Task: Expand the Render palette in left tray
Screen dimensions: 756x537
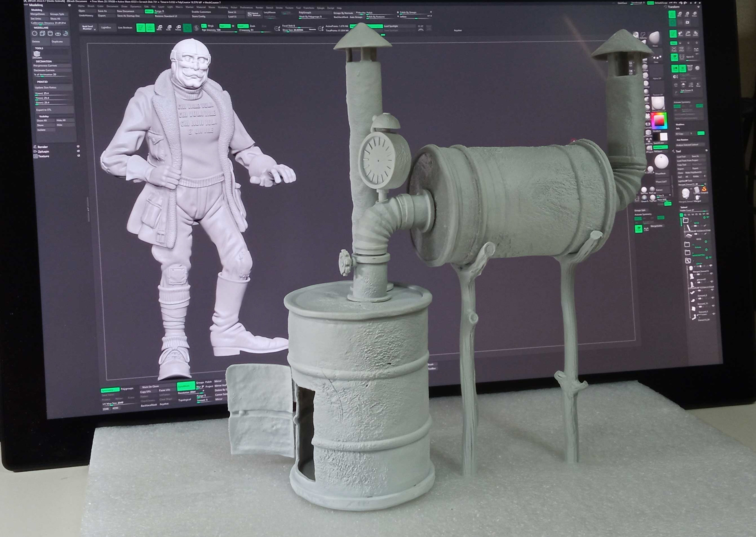Action: point(43,147)
